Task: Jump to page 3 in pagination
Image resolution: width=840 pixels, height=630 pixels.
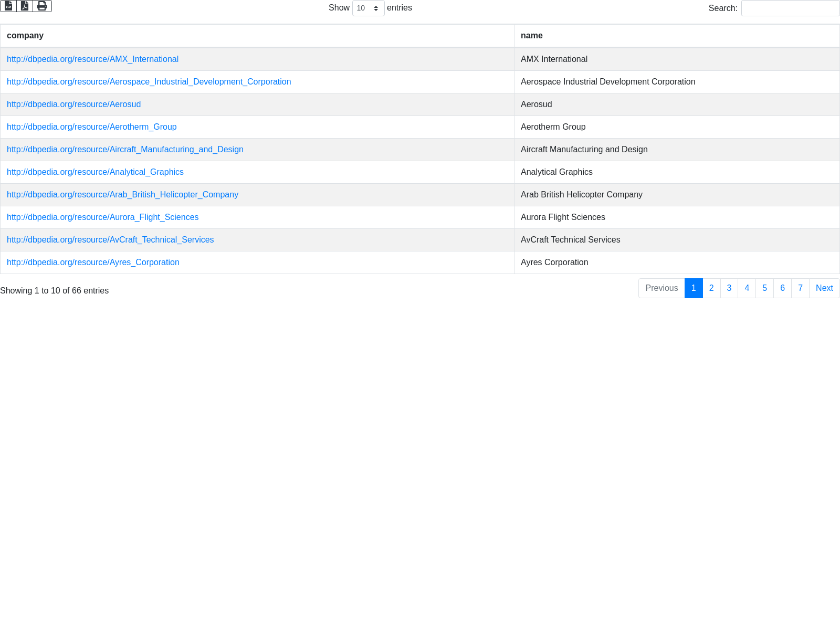Action: coord(729,288)
